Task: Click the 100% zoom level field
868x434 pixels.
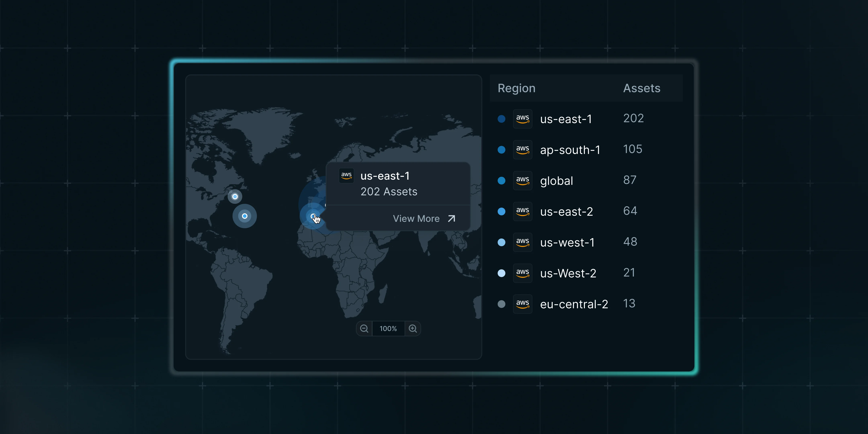Action: tap(388, 329)
